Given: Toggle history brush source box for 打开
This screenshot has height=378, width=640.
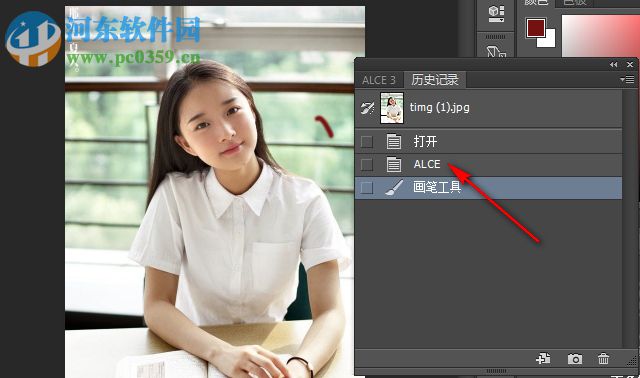Looking at the screenshot, I should [367, 142].
